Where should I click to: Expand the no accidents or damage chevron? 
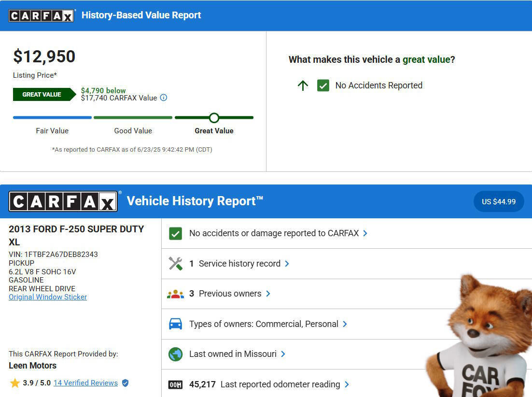(365, 233)
